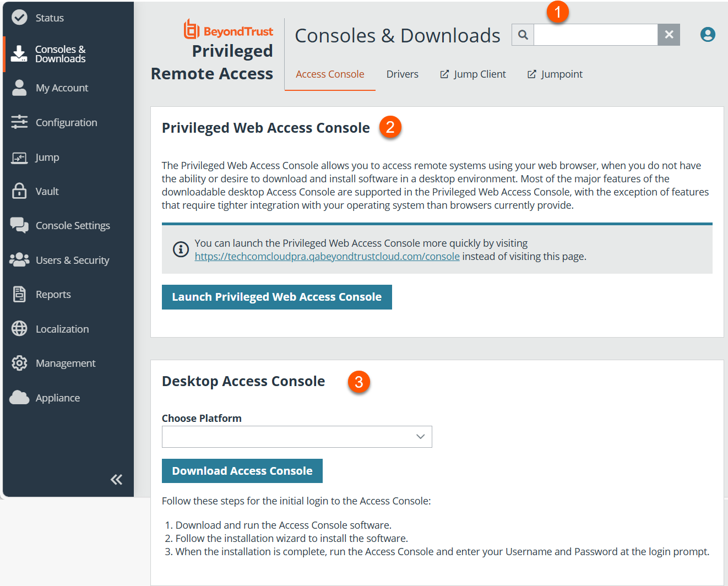Focus the search input field
Screen dimensions: 728x586
tap(596, 35)
